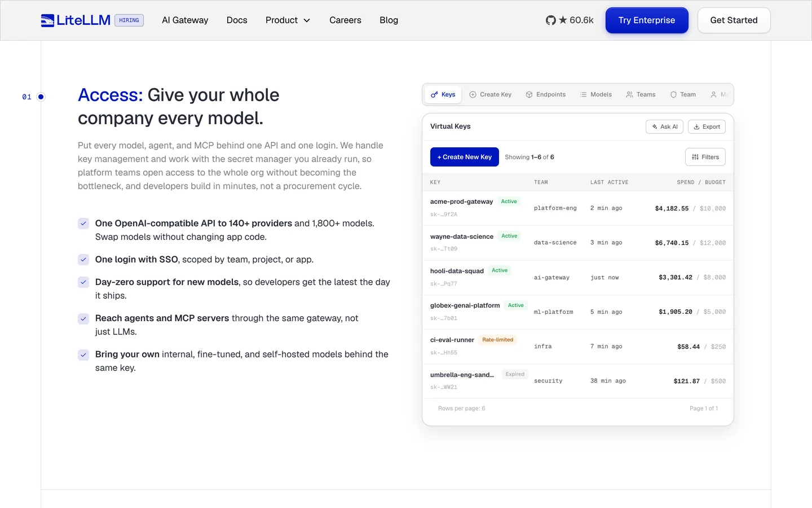Click the Try Enterprise button
This screenshot has width=812, height=508.
click(x=647, y=20)
